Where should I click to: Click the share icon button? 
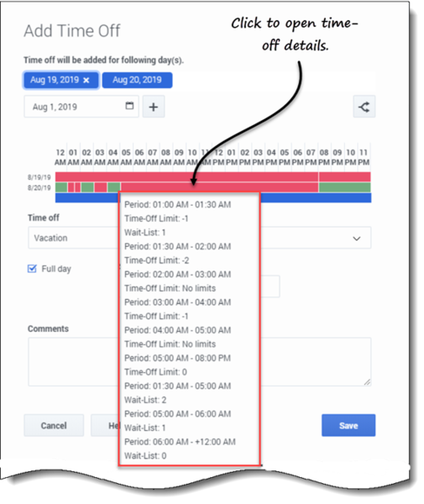(364, 107)
